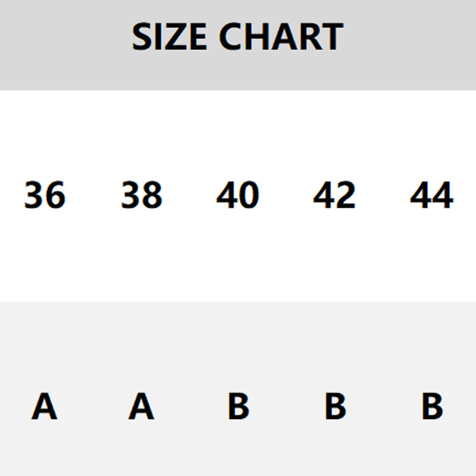Select the letter B below size 42
This screenshot has width=476, height=476.
click(335, 406)
